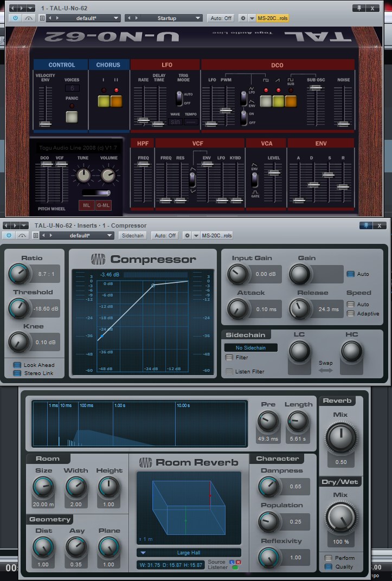Click the sidechain LC knob
Viewport: 392px width, 581px height.
point(299,351)
